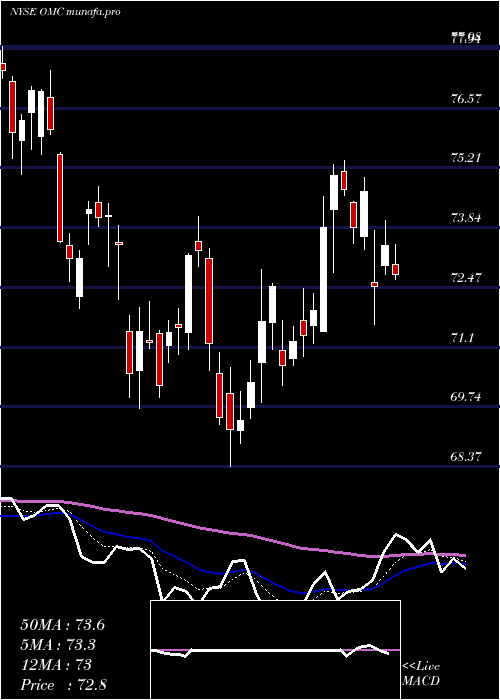Select the 73.84 price level label
Screen dimensions: 500x700
[467, 218]
